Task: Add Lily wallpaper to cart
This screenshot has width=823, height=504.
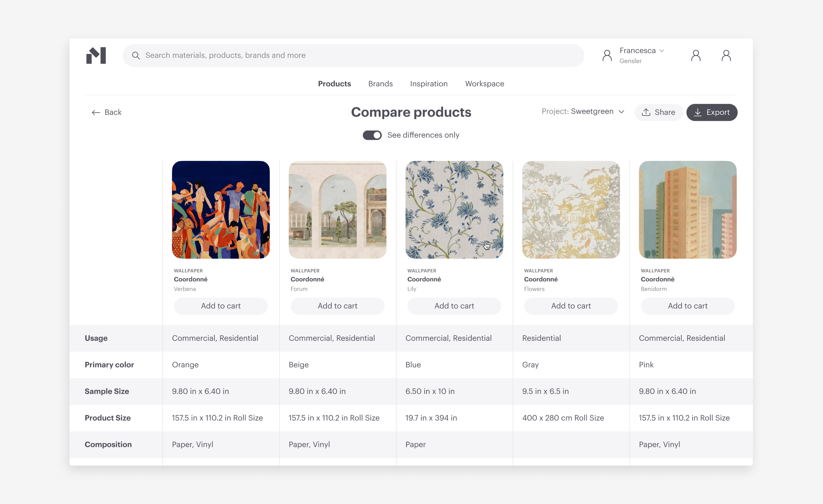Action: click(454, 306)
